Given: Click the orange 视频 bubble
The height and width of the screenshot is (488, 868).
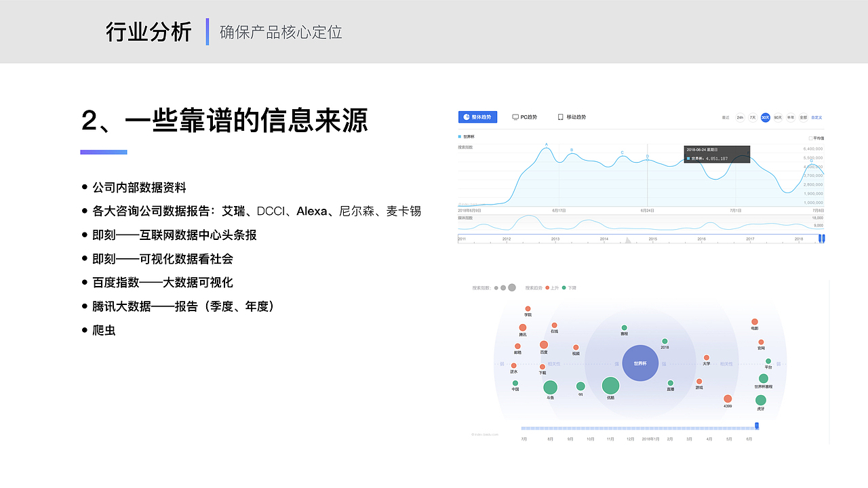Looking at the screenshot, I should tap(576, 347).
